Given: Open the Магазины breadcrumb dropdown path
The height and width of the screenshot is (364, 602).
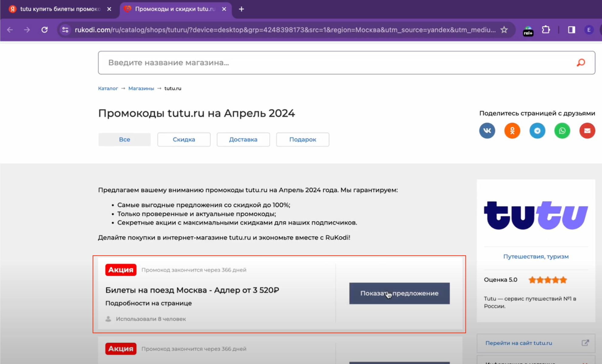Looking at the screenshot, I should [141, 88].
